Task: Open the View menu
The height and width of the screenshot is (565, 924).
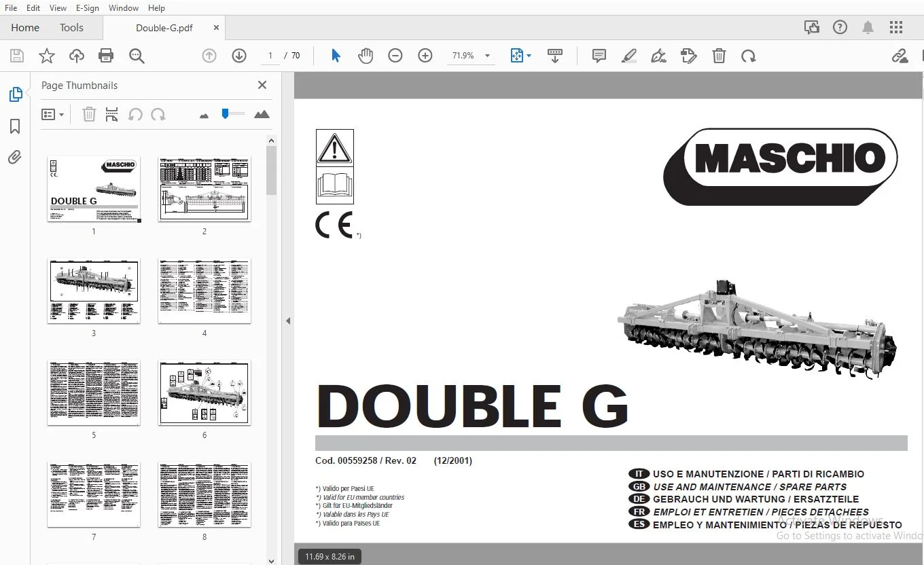Action: (58, 8)
